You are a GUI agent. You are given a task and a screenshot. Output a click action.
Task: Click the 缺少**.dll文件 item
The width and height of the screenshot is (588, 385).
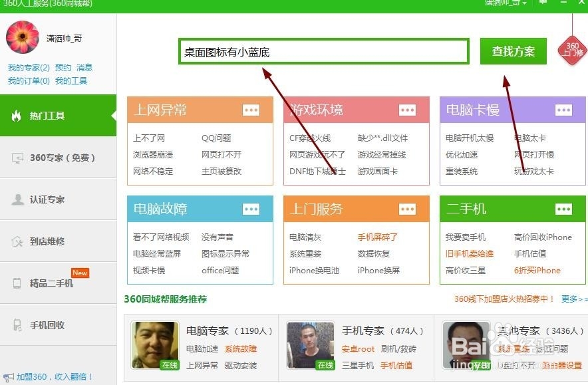click(x=383, y=138)
